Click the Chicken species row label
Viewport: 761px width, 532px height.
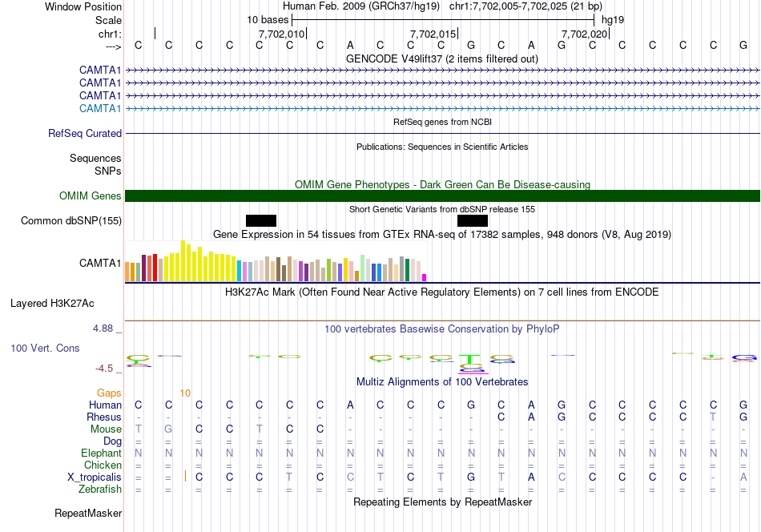[x=103, y=465]
